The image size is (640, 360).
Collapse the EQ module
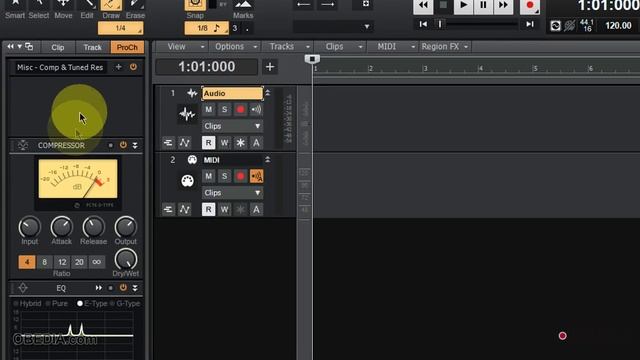coord(135,288)
